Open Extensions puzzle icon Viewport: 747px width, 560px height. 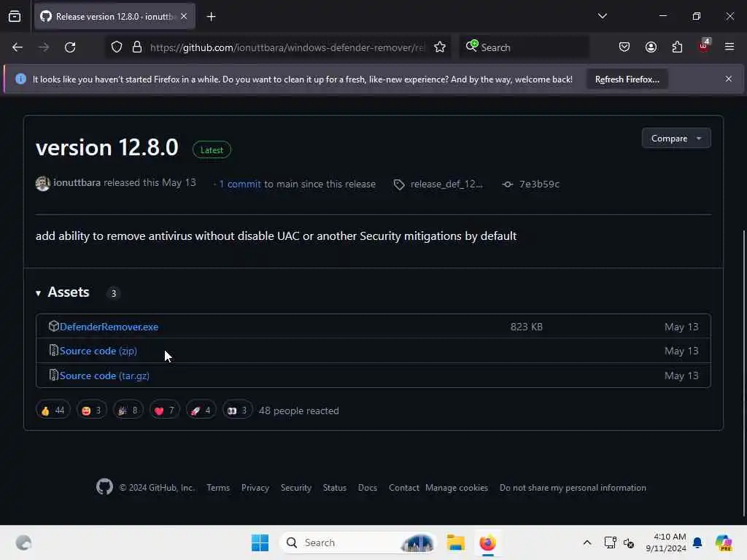click(677, 47)
